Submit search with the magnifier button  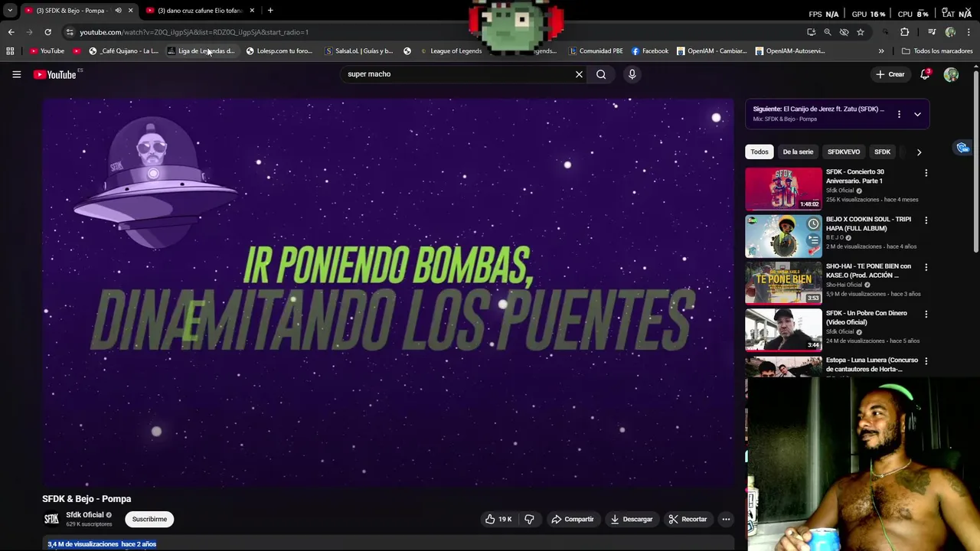[601, 74]
